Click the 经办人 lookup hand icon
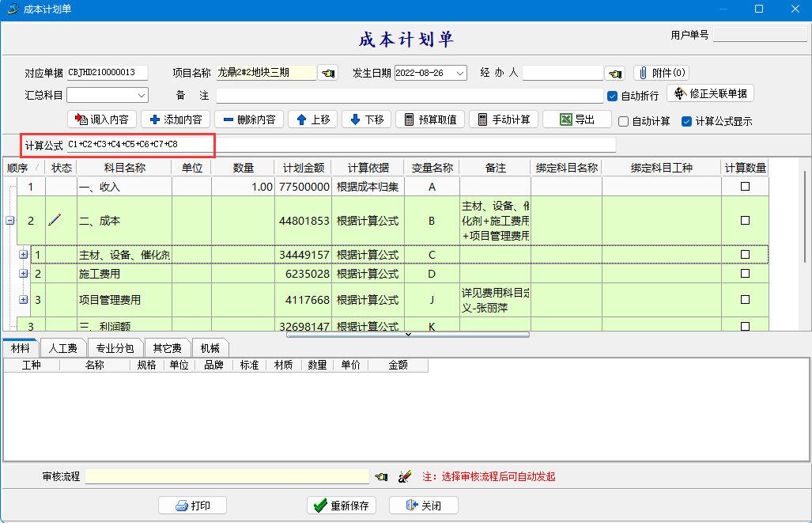 (614, 73)
